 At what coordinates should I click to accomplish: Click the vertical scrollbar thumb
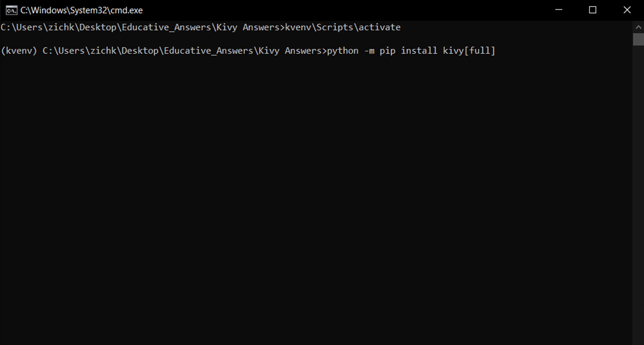(x=638, y=39)
